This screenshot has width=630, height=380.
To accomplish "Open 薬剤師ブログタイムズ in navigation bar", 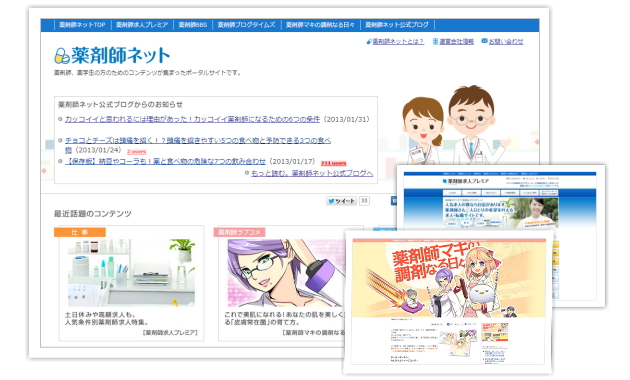I will pyautogui.click(x=246, y=25).
